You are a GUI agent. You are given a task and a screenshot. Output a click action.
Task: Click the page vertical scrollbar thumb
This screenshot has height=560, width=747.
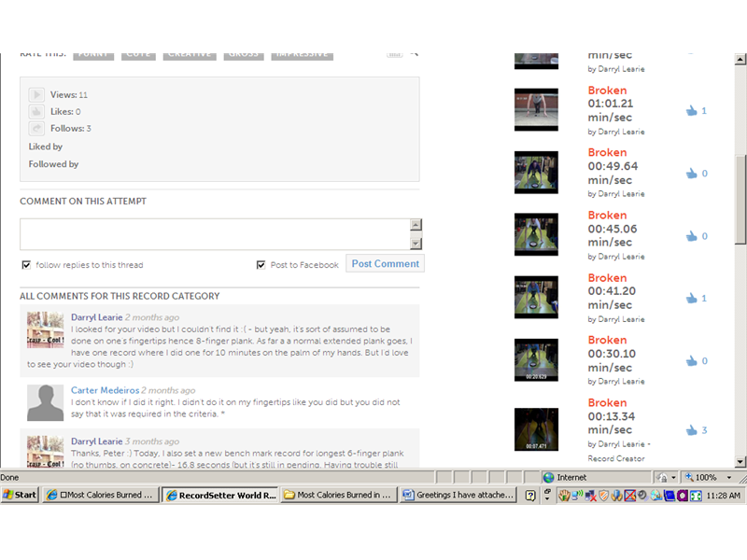tap(740, 200)
